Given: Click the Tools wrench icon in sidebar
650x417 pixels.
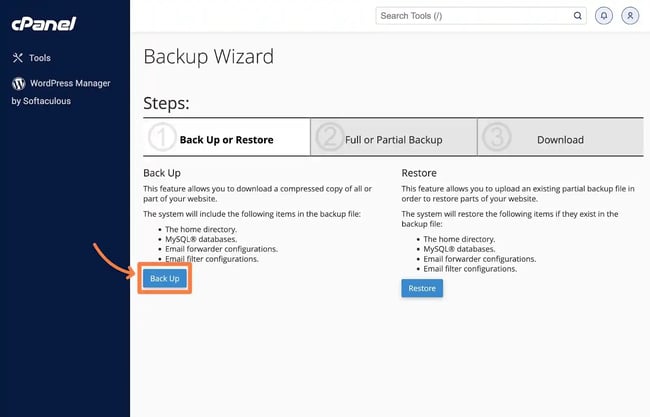Looking at the screenshot, I should coord(18,58).
